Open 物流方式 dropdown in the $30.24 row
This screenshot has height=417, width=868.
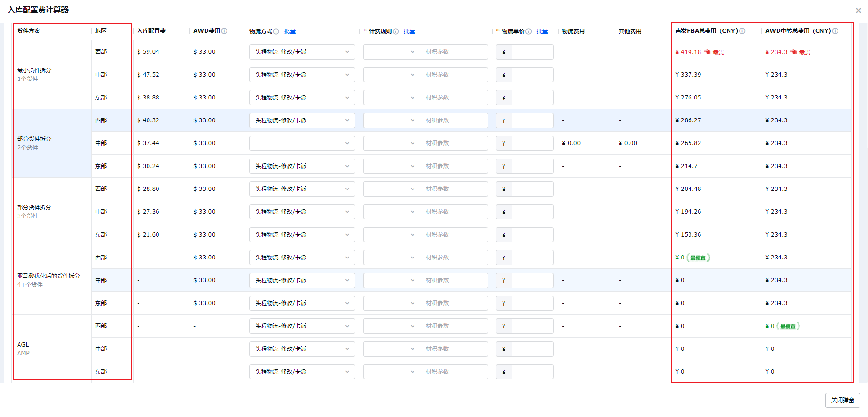[302, 166]
